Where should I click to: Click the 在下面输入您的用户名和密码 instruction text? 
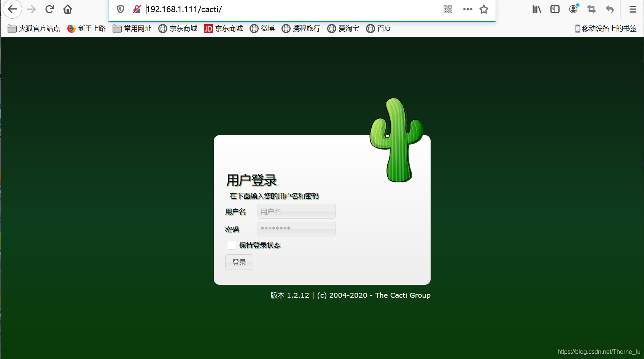(x=274, y=196)
